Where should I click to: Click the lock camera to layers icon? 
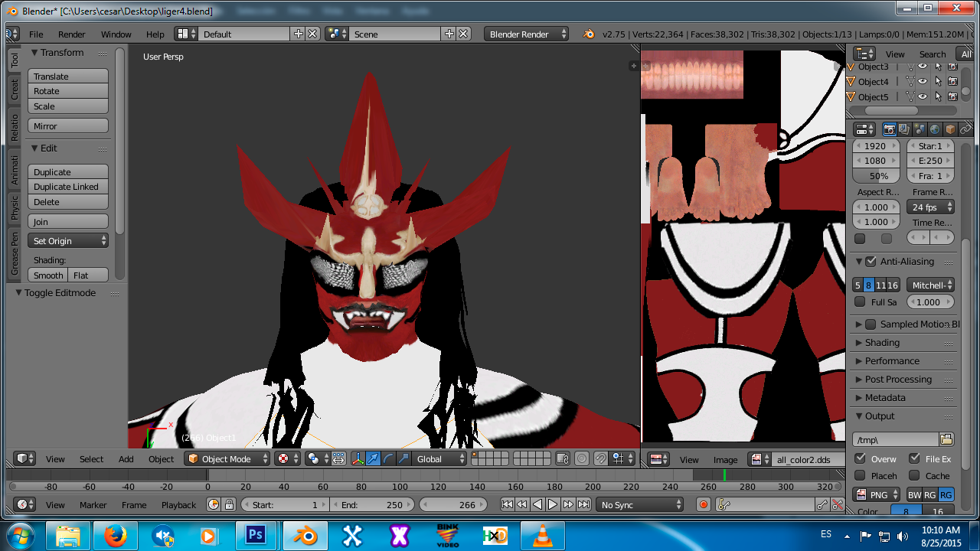click(x=563, y=458)
